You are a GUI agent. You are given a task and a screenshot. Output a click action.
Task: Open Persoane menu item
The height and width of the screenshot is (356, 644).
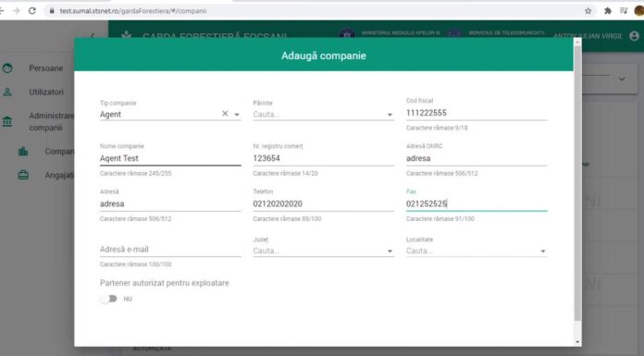pyautogui.click(x=46, y=68)
